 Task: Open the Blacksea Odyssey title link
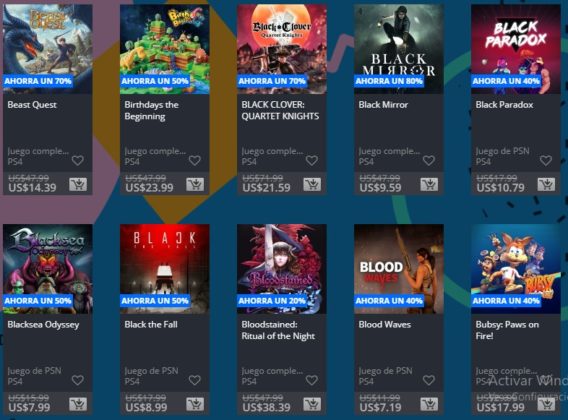[x=43, y=325]
